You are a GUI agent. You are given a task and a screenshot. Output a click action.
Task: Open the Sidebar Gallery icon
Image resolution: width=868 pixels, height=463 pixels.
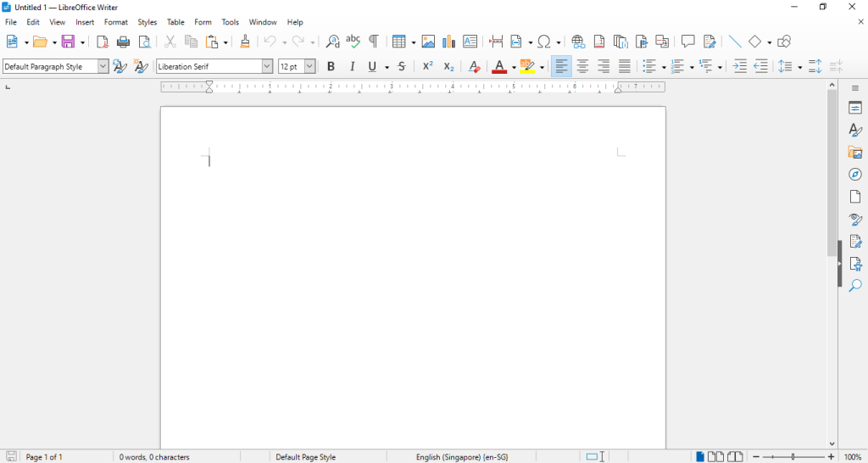pos(855,153)
